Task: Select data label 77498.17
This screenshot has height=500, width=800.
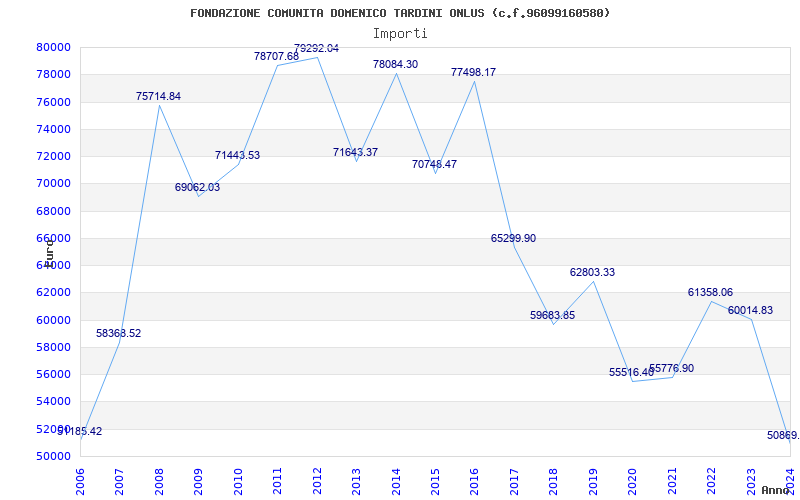Action: click(x=473, y=72)
